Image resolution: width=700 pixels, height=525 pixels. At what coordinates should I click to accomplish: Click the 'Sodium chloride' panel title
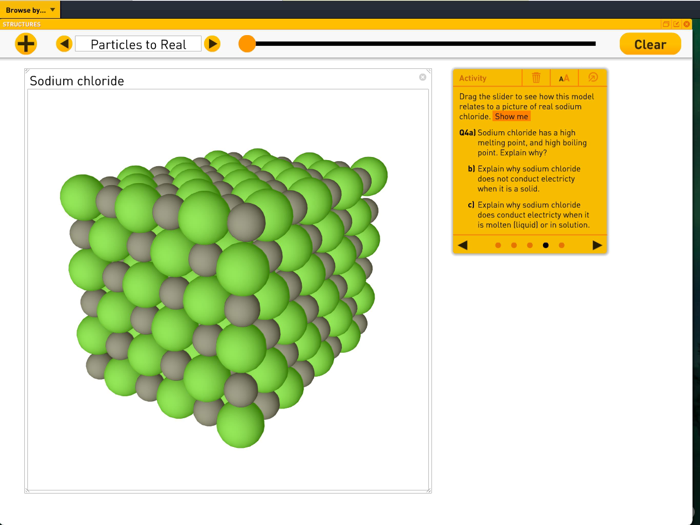[77, 81]
